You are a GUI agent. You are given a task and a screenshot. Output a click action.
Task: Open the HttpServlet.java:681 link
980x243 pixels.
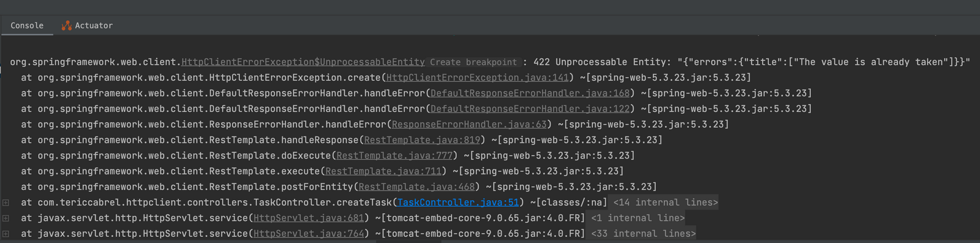point(309,218)
